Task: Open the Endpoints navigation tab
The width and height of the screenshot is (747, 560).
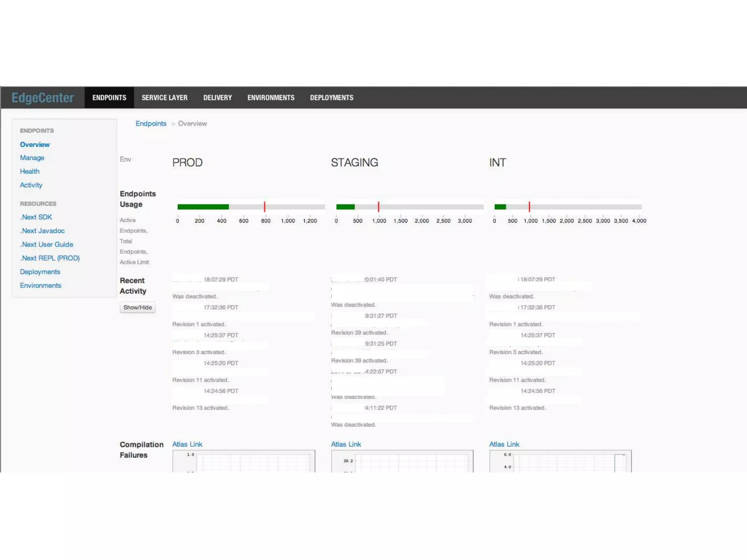Action: [x=109, y=98]
